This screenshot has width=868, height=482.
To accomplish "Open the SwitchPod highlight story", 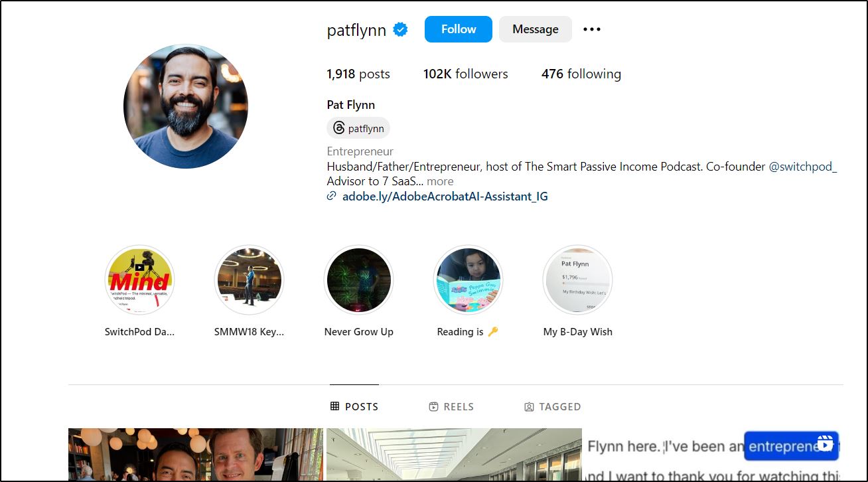I will (139, 280).
